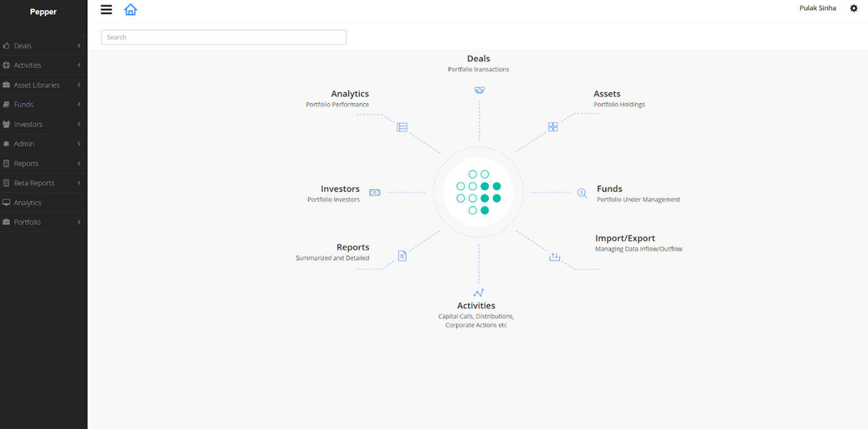
Task: Click inside the Search field
Action: coord(223,37)
